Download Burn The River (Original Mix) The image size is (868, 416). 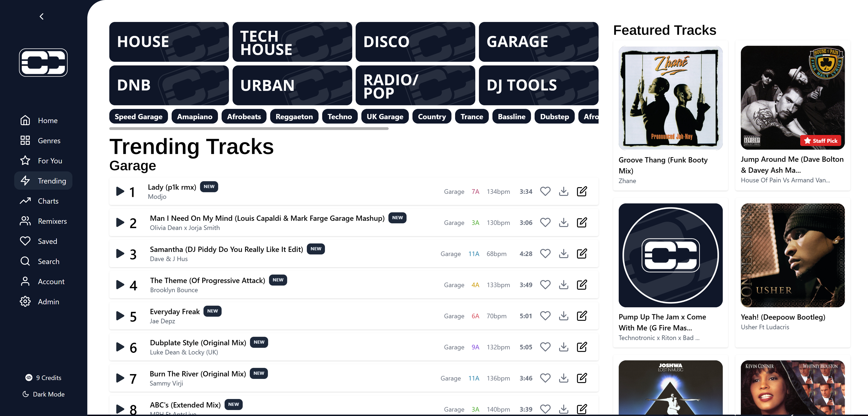click(x=563, y=378)
